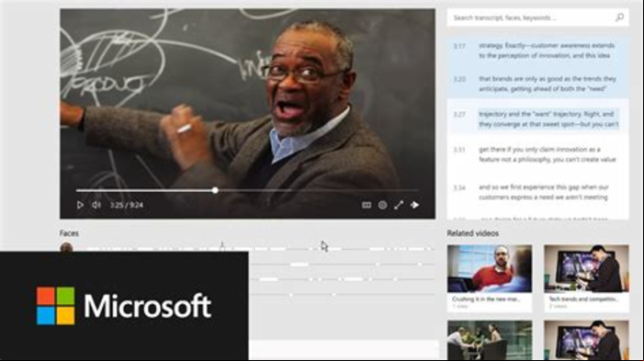Select transcript line at 3:17
The width and height of the screenshot is (644, 361).
(x=537, y=51)
